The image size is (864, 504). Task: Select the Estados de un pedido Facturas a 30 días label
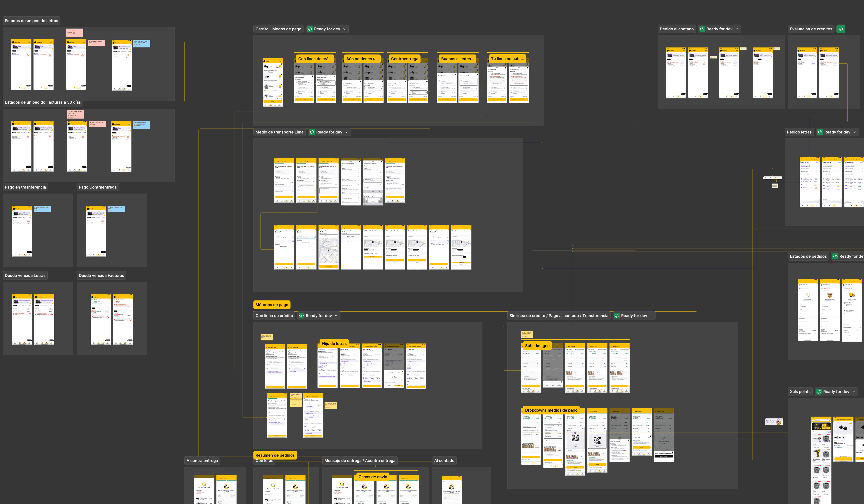pos(43,102)
